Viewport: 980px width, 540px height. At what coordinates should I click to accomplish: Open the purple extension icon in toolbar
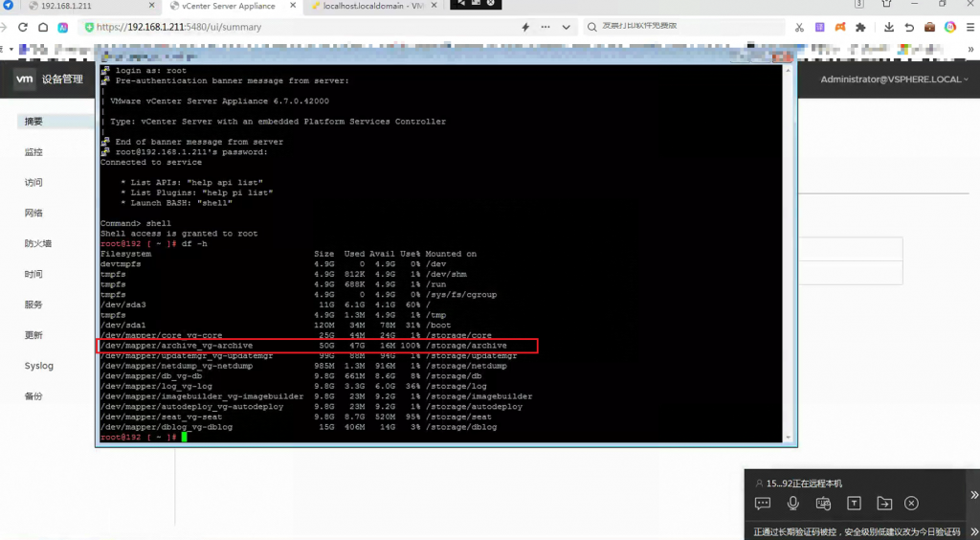pyautogui.click(x=819, y=28)
